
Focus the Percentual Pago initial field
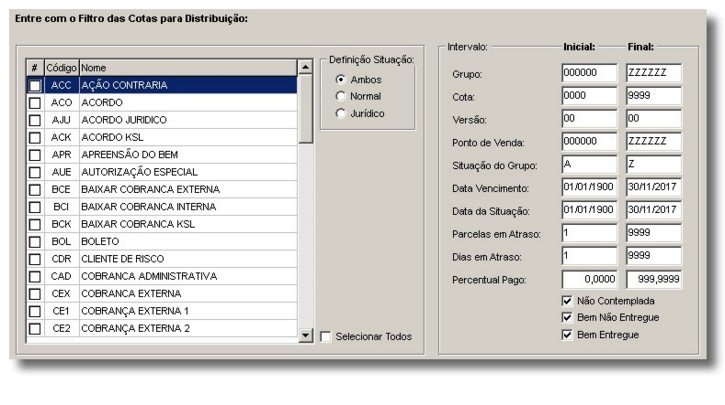click(589, 280)
